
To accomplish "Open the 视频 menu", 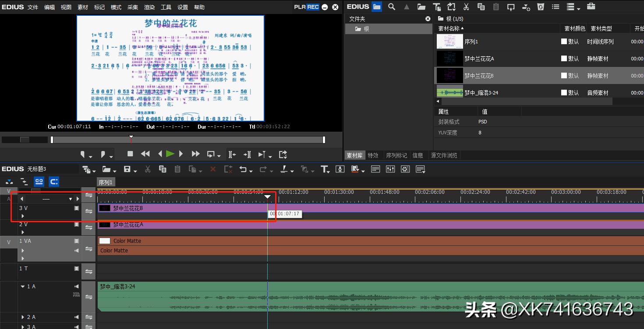I will click(66, 7).
